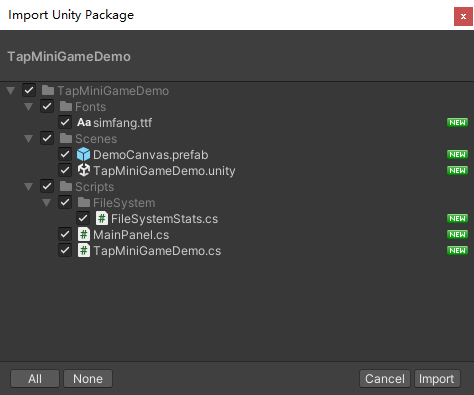This screenshot has width=474, height=395.
Task: Click the TapMiniGameDemo.cs script icon
Action: [84, 250]
